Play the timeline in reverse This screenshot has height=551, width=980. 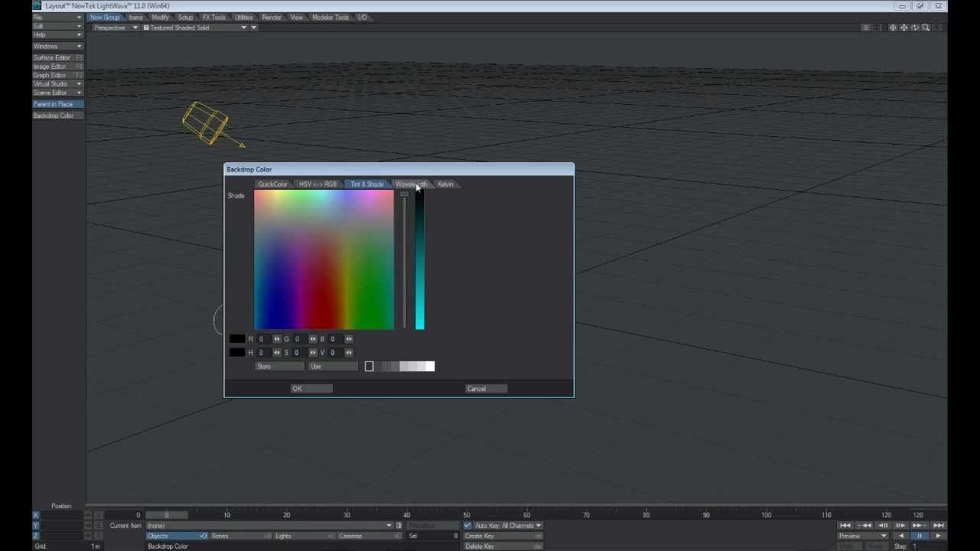(x=901, y=536)
